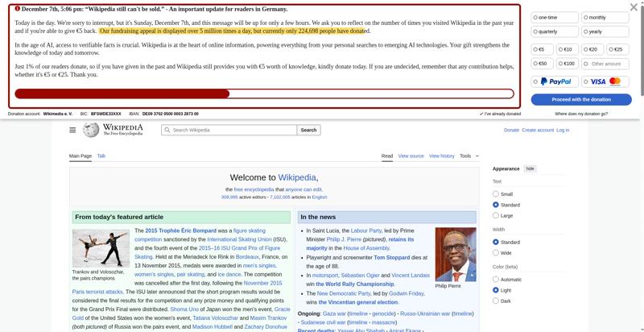The image size is (644, 332).
Task: Set text size to Large
Action: (x=496, y=216)
